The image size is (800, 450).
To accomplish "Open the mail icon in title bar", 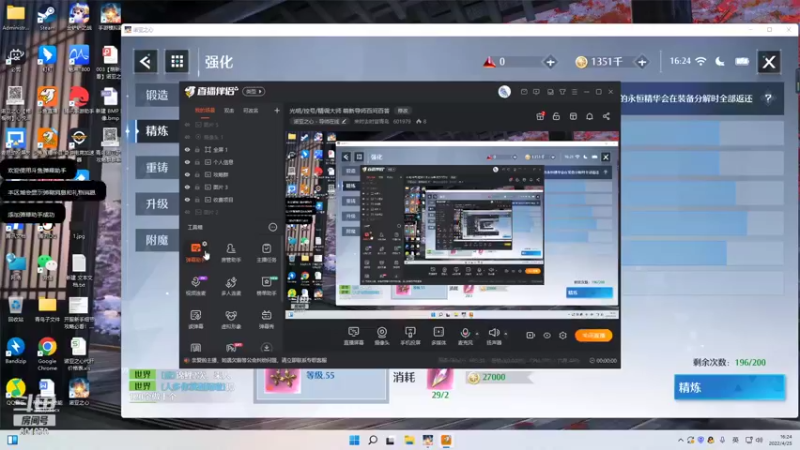I will coord(524,92).
